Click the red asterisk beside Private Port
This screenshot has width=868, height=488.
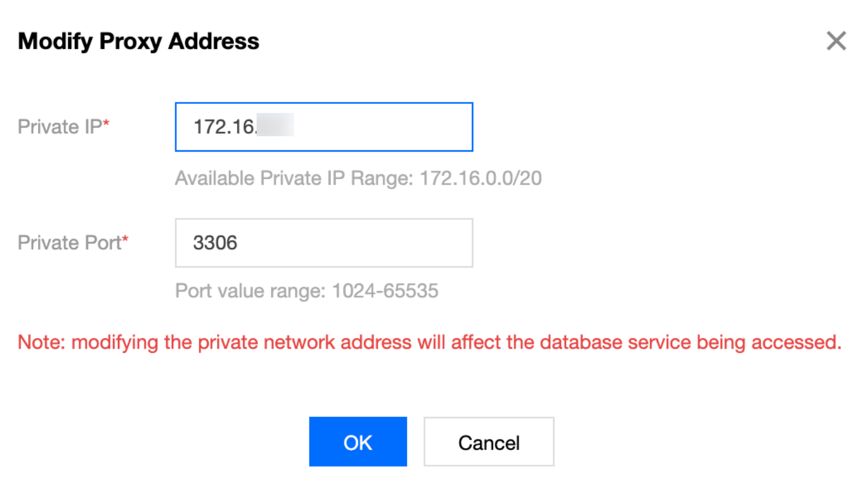point(125,241)
